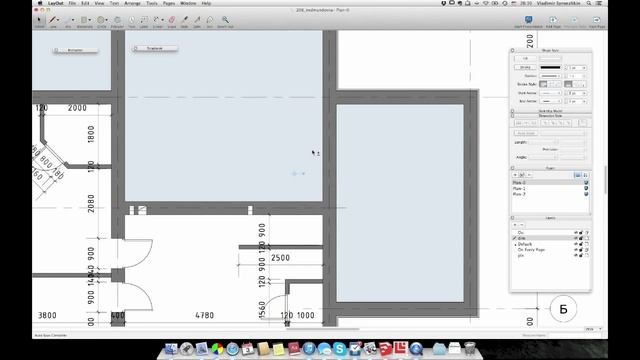Screen dimensions: 640x360
Task: Click the fill color swatch
Action: [550, 58]
